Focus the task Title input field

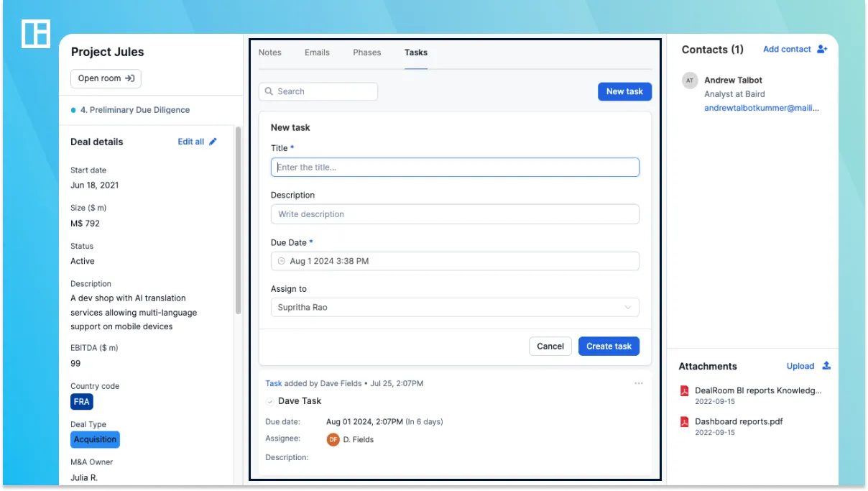tap(455, 168)
